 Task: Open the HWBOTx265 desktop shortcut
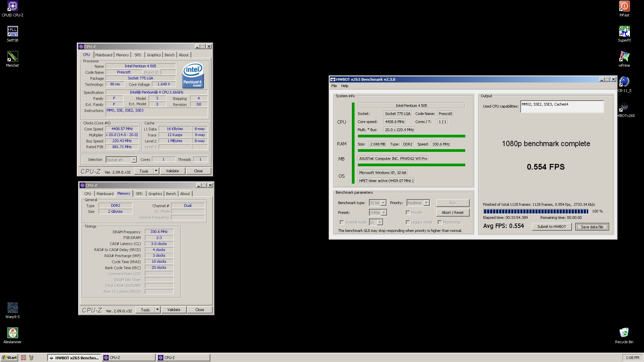click(x=625, y=110)
